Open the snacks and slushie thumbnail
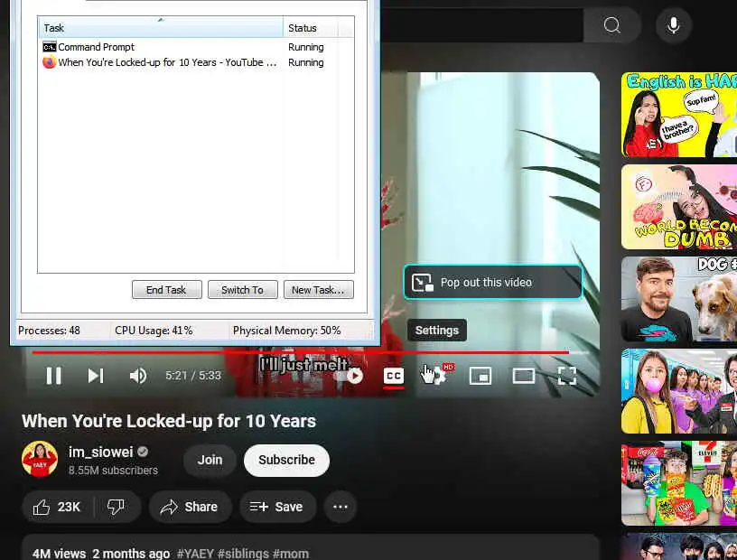The width and height of the screenshot is (737, 560). coord(679,483)
